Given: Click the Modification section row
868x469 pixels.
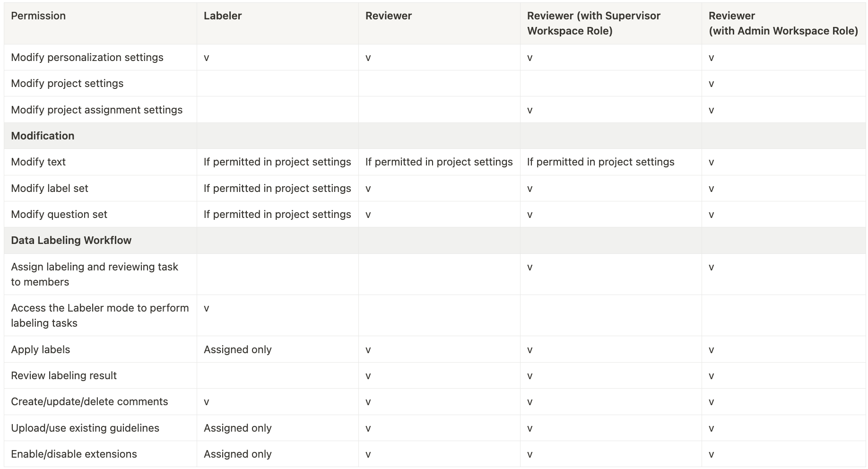Looking at the screenshot, I should point(435,136).
